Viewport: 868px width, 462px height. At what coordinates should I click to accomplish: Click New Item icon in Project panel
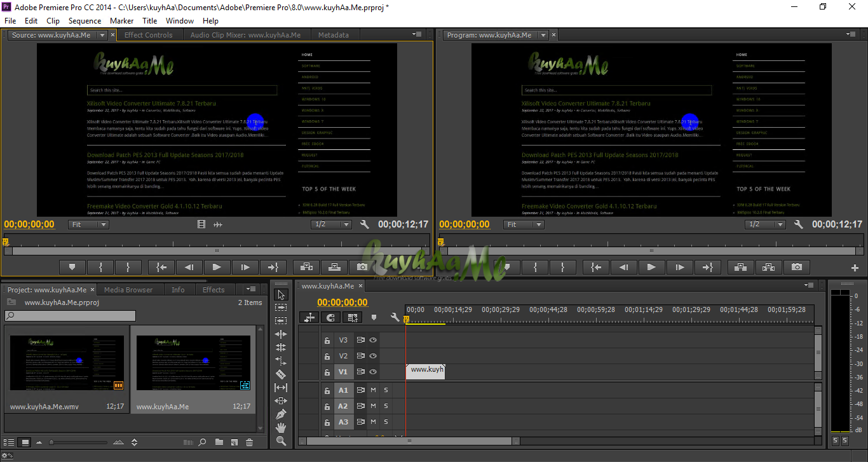tap(234, 442)
